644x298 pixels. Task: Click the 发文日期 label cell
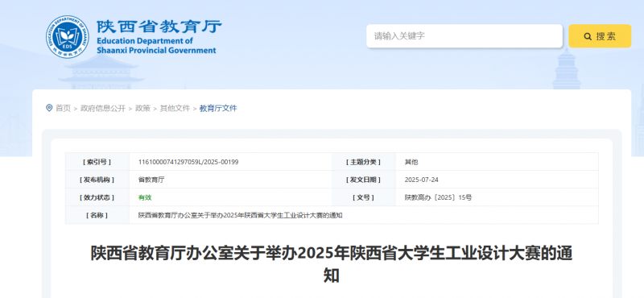click(x=364, y=180)
